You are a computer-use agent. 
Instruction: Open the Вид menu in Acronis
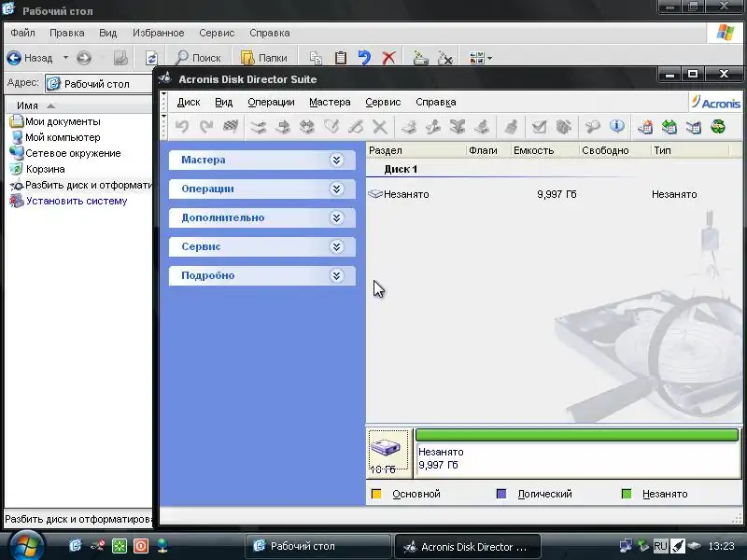(223, 102)
